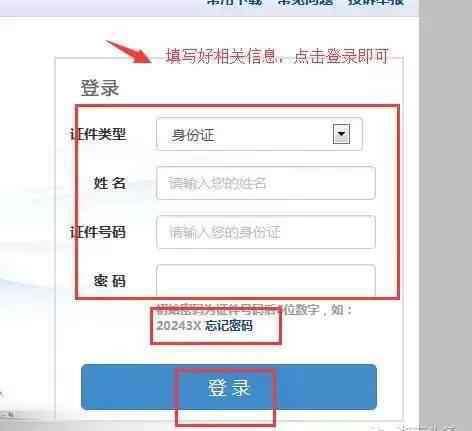Focus the 姓名 name input field

266,183
